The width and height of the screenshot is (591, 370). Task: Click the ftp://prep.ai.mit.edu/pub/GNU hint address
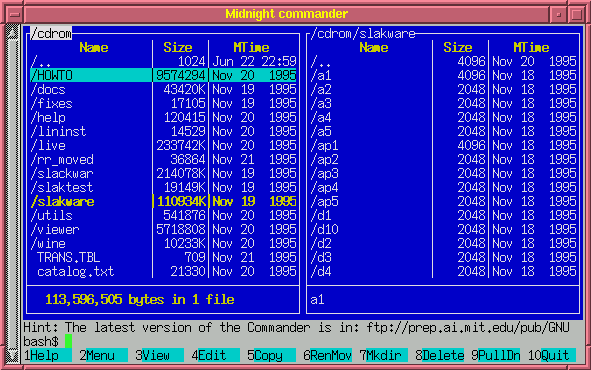pyautogui.click(x=468, y=327)
